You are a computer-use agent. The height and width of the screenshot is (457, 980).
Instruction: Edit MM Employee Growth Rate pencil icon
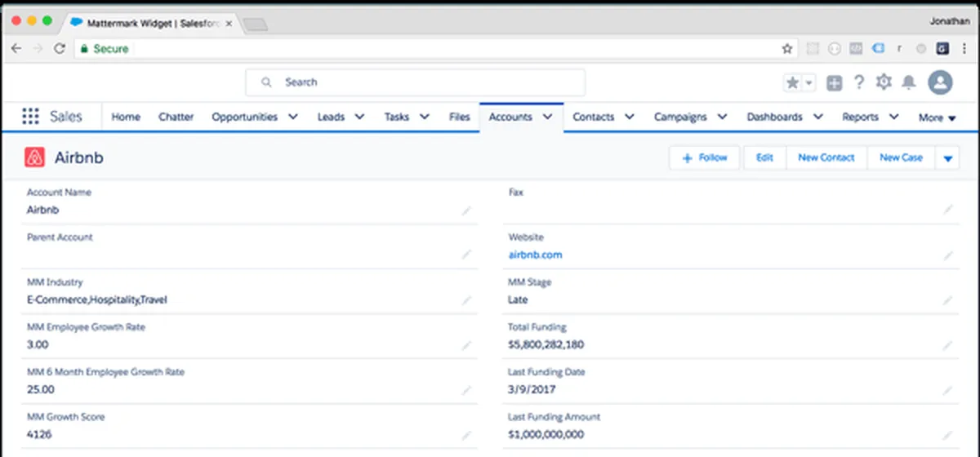coord(466,345)
